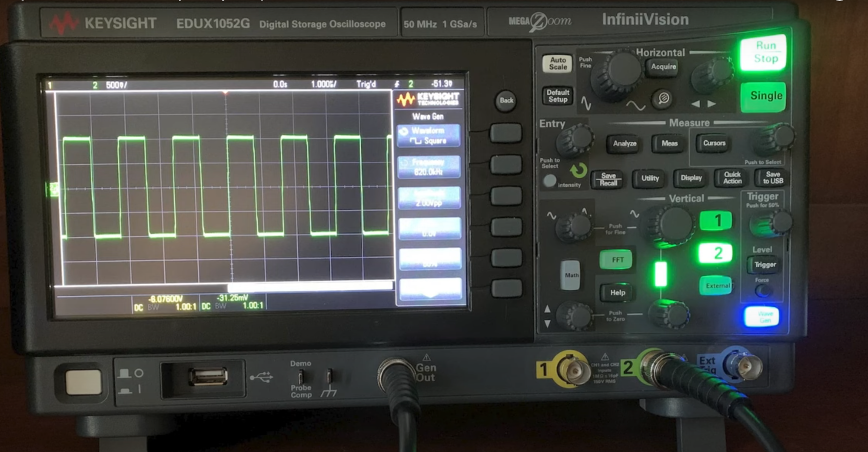Toggle the External trigger key
The width and height of the screenshot is (868, 452).
point(716,286)
